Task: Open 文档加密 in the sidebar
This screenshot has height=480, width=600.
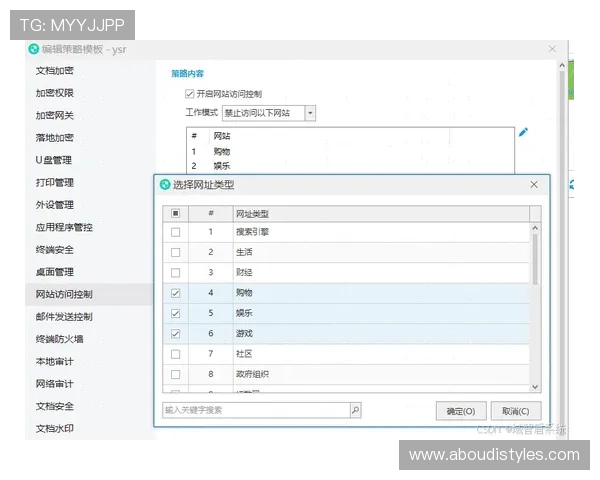Action: click(55, 71)
